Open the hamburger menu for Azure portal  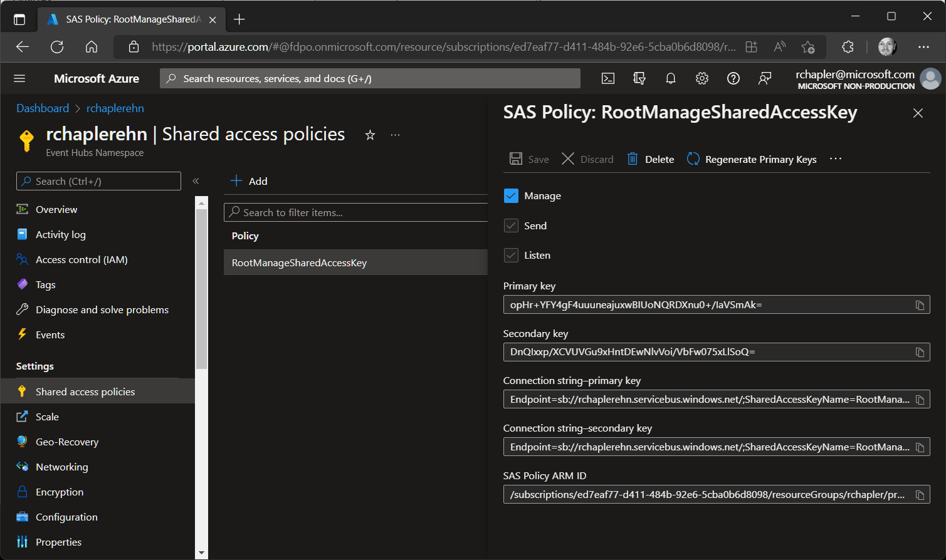pyautogui.click(x=21, y=78)
